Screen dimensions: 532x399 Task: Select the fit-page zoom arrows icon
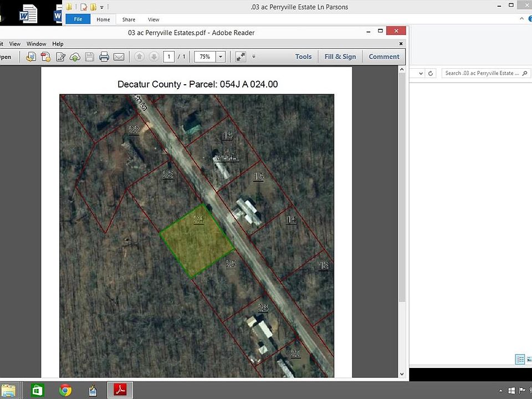(x=241, y=56)
